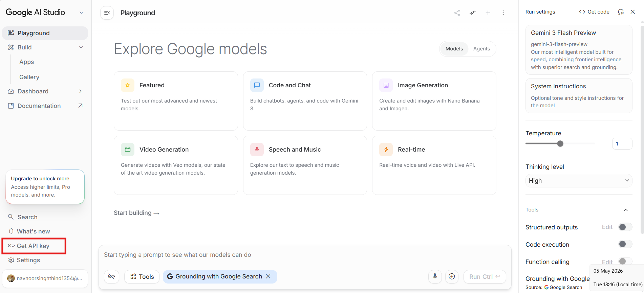This screenshot has width=644, height=293.
Task: Open the System instructions card
Action: click(579, 96)
